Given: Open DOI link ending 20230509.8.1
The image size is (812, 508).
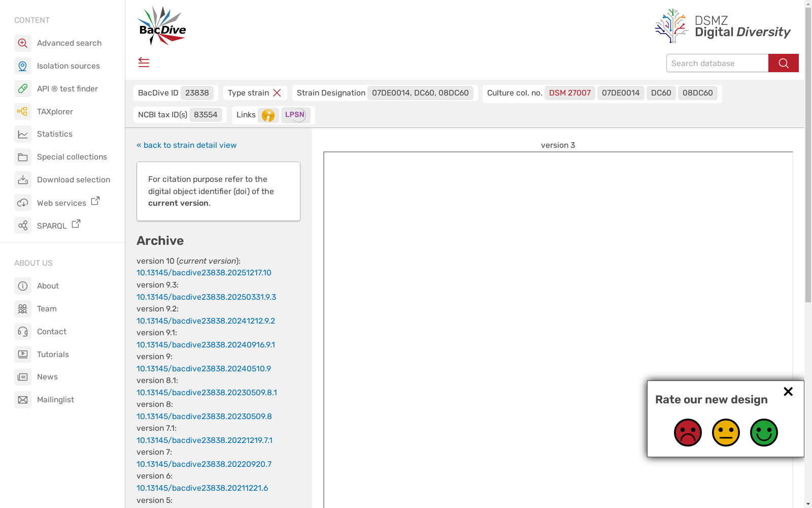Looking at the screenshot, I should click(207, 393).
